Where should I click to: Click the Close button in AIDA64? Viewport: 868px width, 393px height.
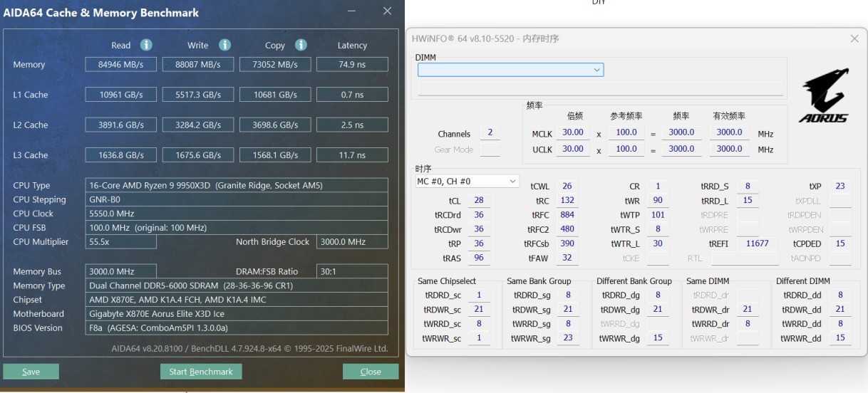(x=371, y=372)
